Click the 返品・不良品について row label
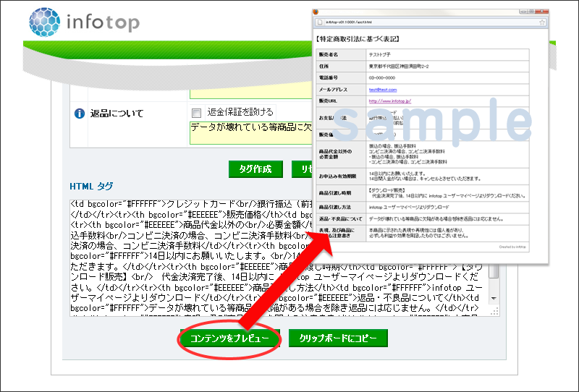Image resolution: width=579 pixels, height=392 pixels. click(341, 219)
